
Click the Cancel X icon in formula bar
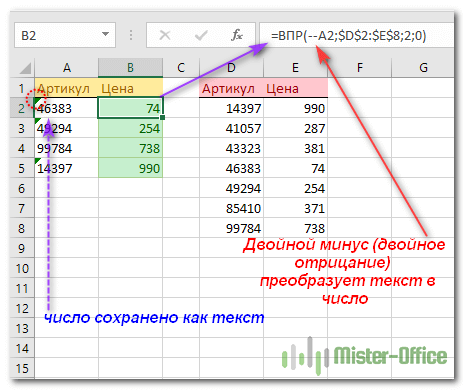[165, 35]
